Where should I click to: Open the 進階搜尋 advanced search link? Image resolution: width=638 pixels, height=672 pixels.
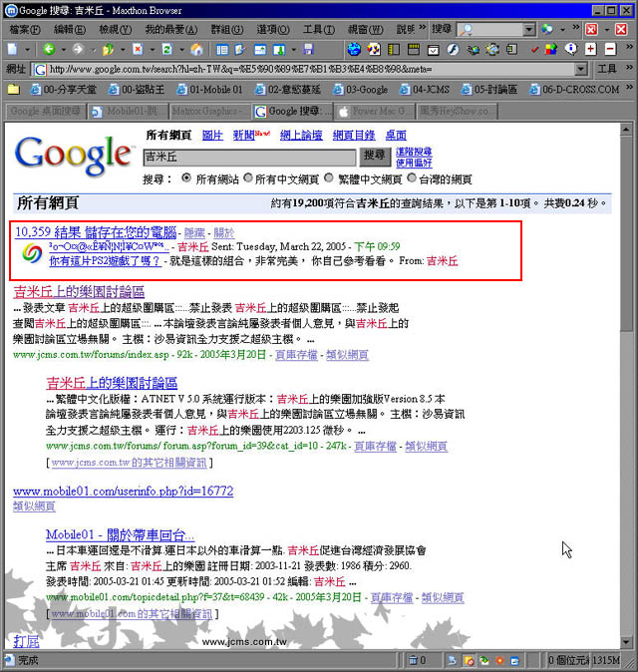click(x=414, y=152)
